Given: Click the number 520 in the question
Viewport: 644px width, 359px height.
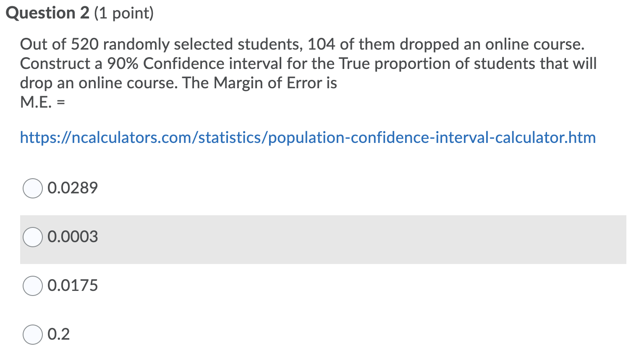Looking at the screenshot, I should (x=84, y=44).
